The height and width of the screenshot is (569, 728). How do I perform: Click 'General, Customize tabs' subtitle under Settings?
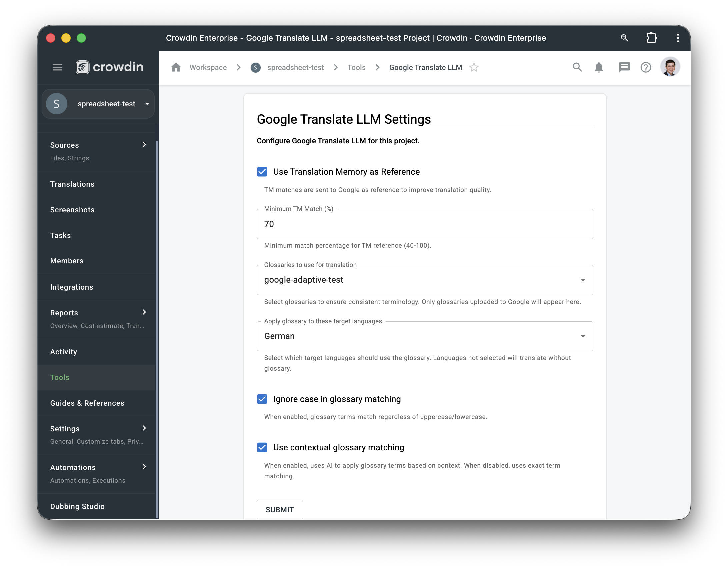click(x=97, y=441)
